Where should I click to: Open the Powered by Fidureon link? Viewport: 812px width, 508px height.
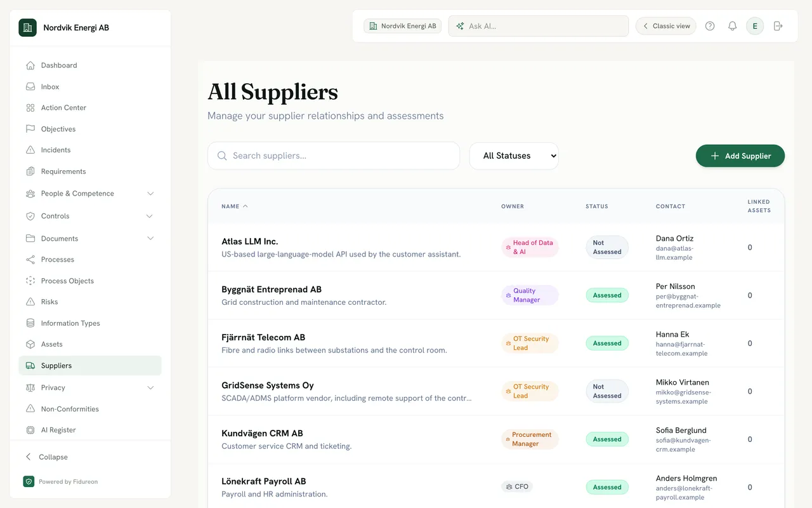pos(60,481)
